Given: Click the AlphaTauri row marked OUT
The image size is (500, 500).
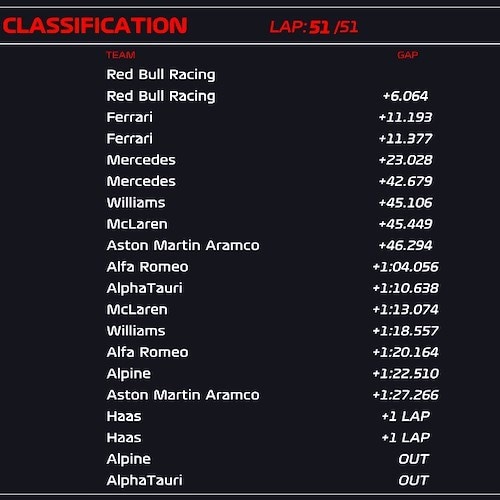Looking at the screenshot, I should [273, 480].
